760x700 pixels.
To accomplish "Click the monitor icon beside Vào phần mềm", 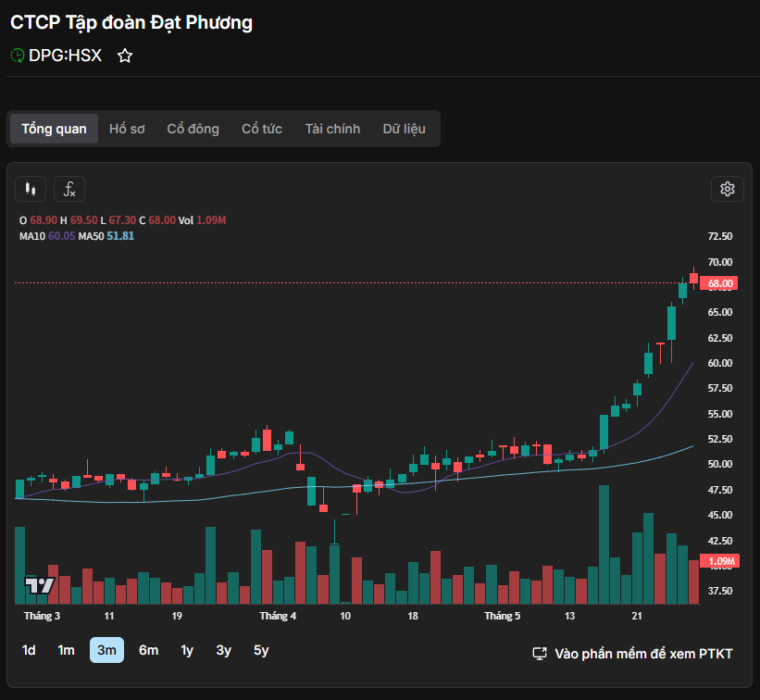I will tap(540, 654).
